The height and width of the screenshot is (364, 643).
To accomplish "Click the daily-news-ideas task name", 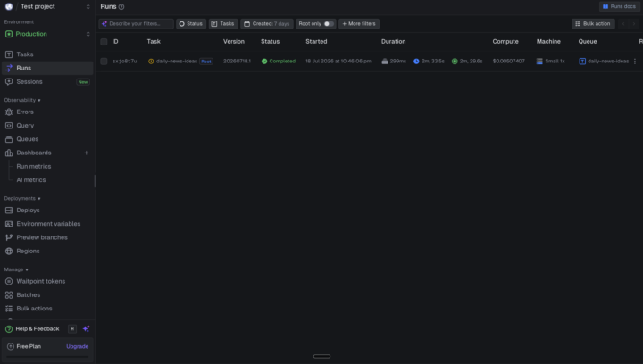I will [177, 61].
